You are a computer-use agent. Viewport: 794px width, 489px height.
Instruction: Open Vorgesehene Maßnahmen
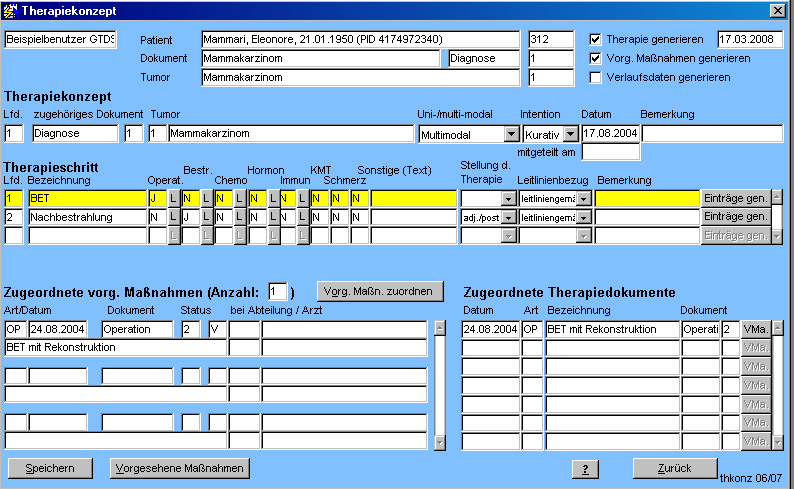[179, 468]
